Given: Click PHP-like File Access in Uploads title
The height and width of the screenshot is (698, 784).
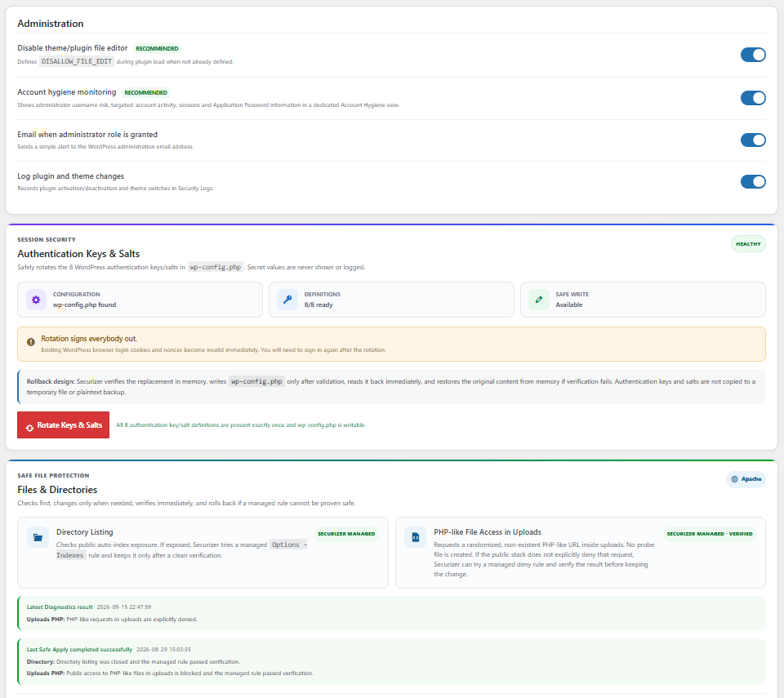Looking at the screenshot, I should [488, 532].
